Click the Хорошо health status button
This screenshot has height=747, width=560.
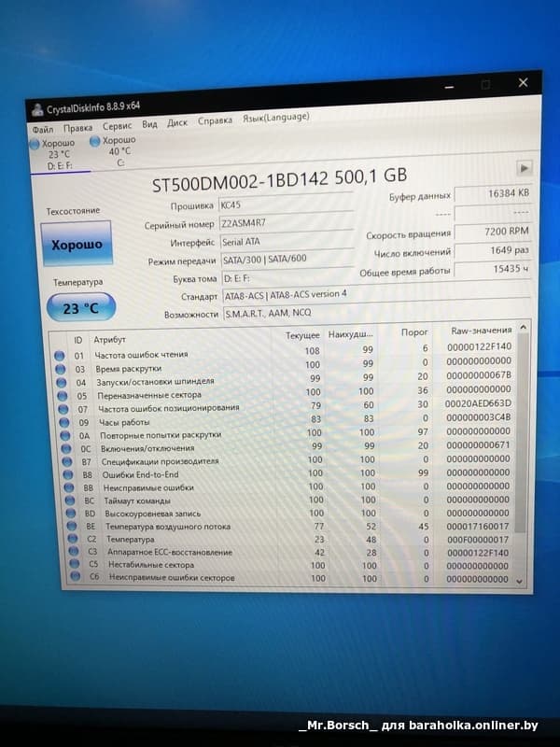[x=77, y=244]
